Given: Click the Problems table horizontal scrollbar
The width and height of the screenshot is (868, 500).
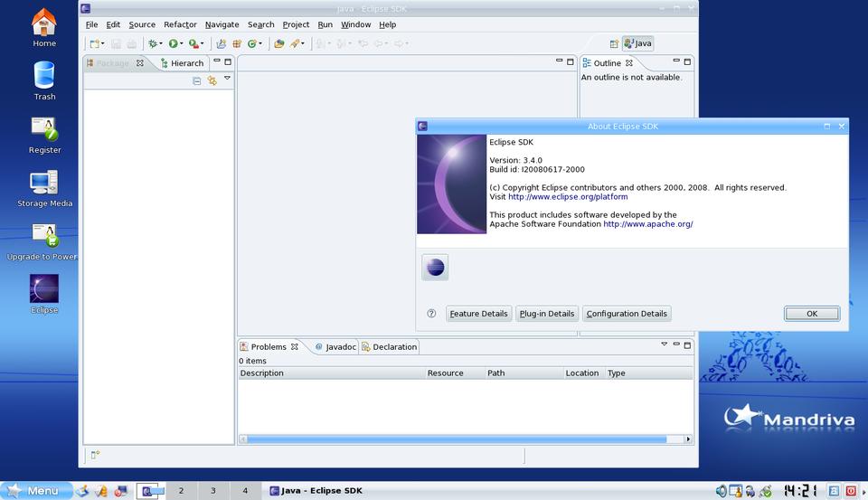Looking at the screenshot, I should click(x=457, y=439).
